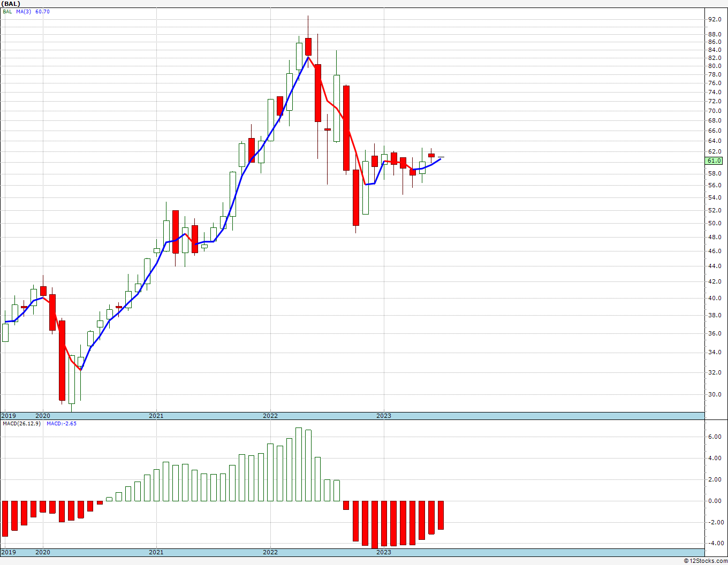The width and height of the screenshot is (728, 565).
Task: Click the 38.0 price axis label
Action: [715, 315]
